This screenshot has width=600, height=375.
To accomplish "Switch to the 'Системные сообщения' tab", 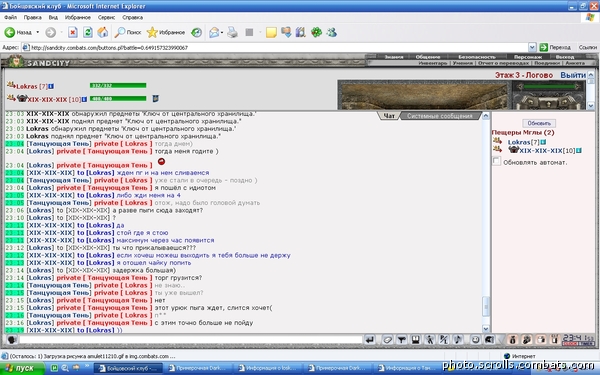I will coord(440,116).
